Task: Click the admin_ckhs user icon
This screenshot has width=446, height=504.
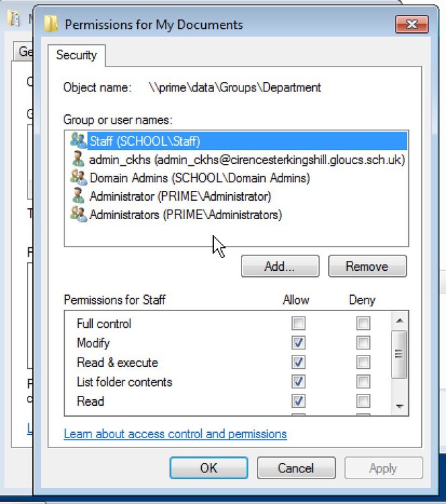Action: pos(77,159)
